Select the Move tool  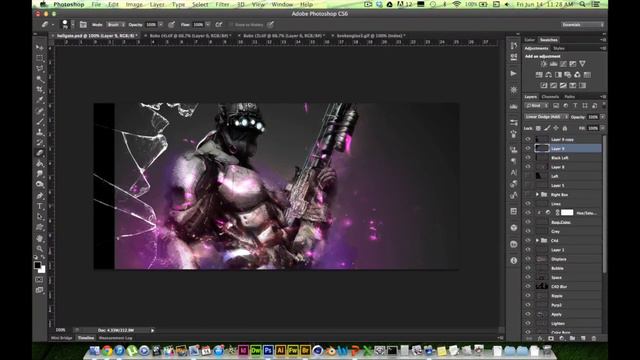(40, 47)
